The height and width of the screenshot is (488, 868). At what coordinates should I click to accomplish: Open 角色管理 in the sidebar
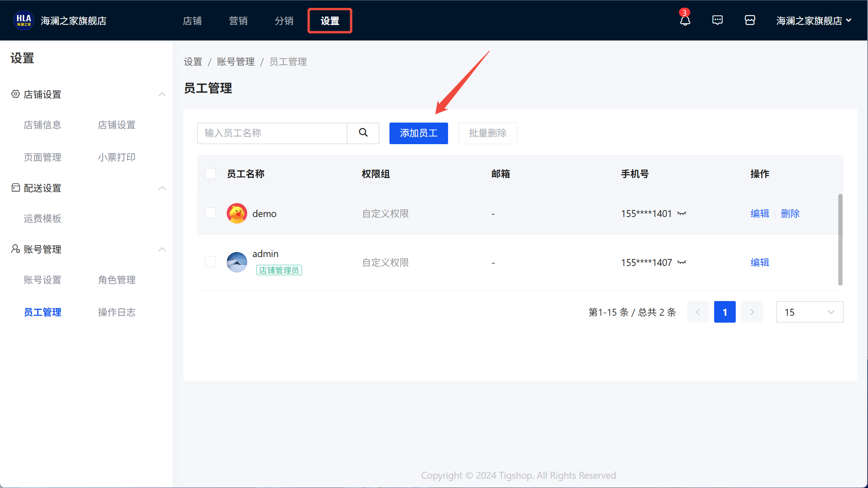tap(116, 280)
